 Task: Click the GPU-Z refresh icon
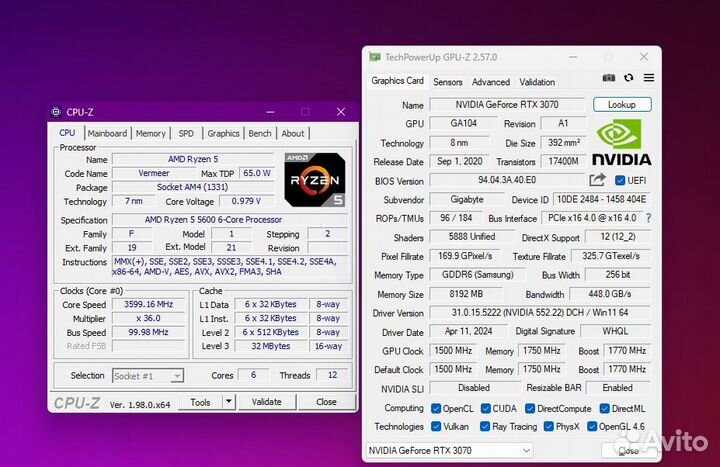[629, 78]
